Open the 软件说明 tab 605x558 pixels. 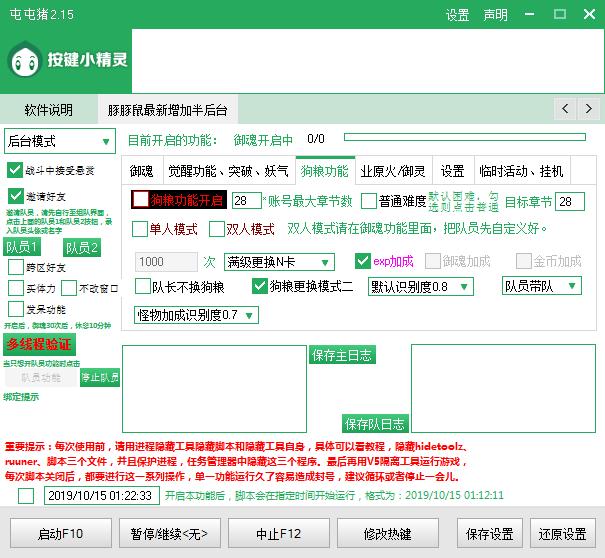tap(48, 109)
